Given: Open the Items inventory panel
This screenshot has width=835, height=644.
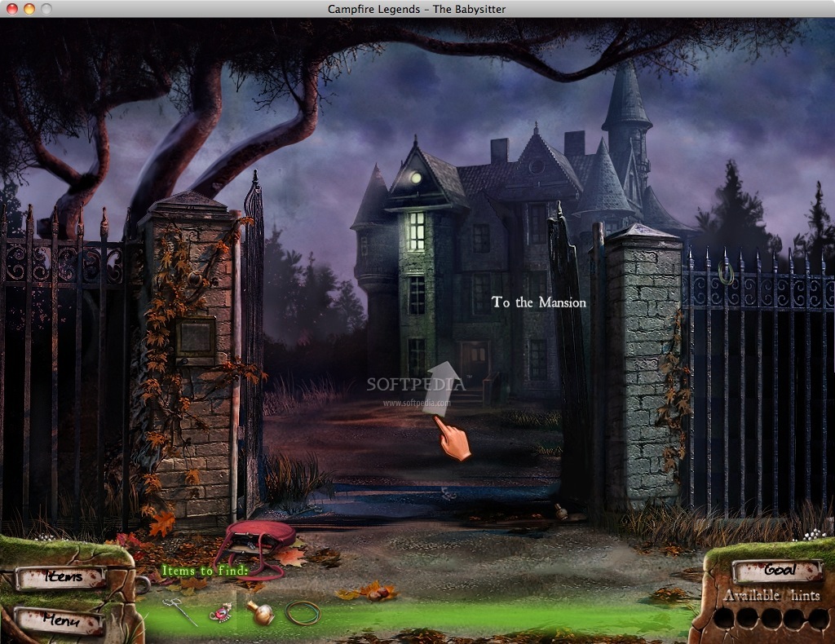Looking at the screenshot, I should click(x=60, y=577).
